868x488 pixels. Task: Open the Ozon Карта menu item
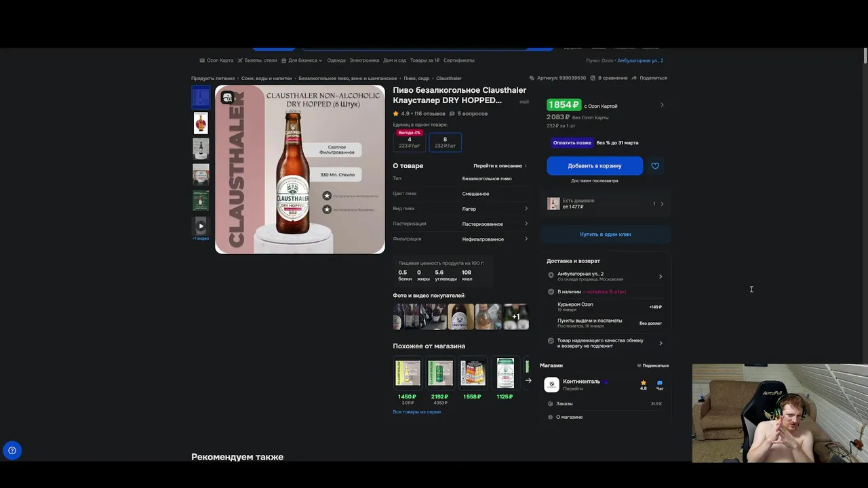coord(216,60)
